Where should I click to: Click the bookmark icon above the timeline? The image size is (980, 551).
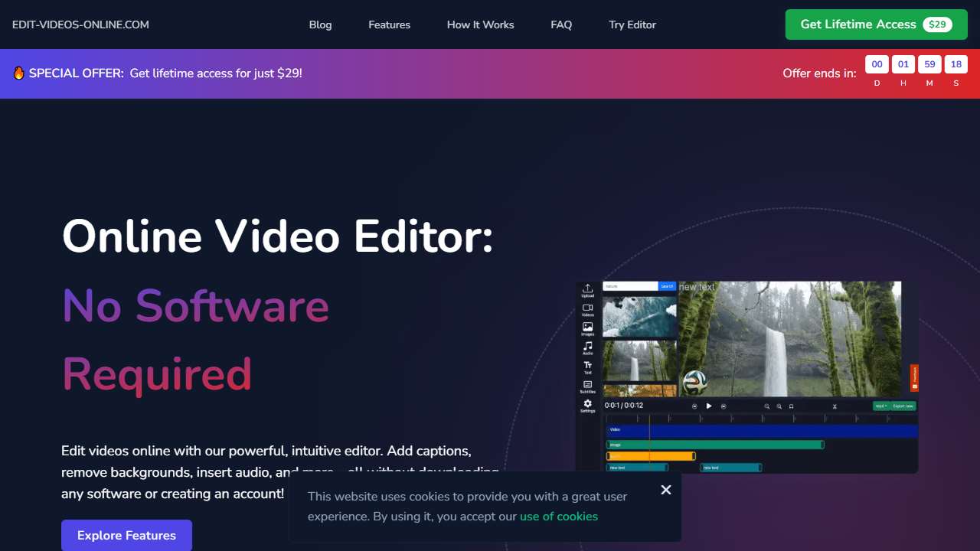(791, 406)
